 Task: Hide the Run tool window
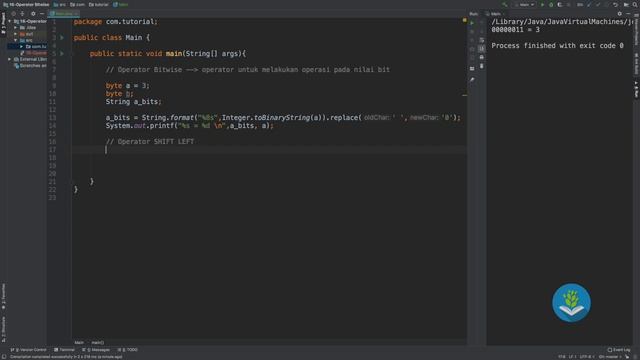point(628,13)
